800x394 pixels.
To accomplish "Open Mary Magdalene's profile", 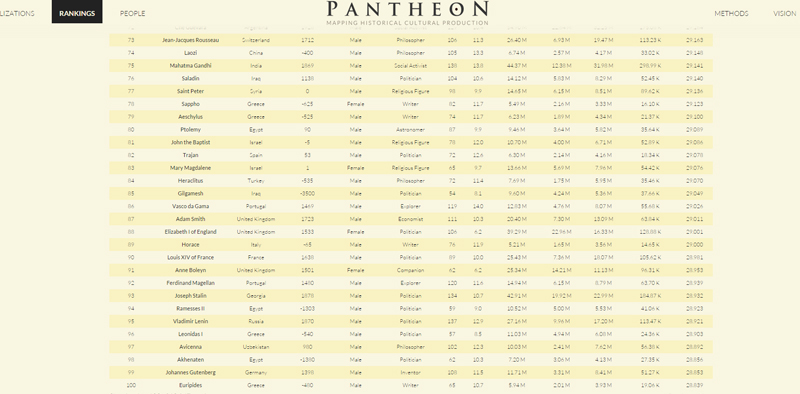I will tap(190, 168).
